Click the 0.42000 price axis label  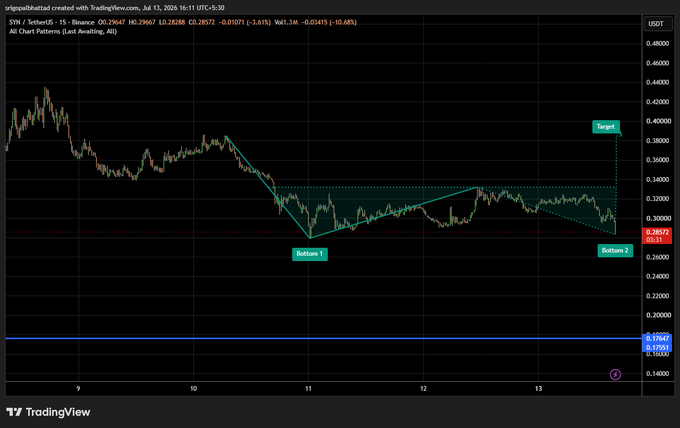point(657,102)
